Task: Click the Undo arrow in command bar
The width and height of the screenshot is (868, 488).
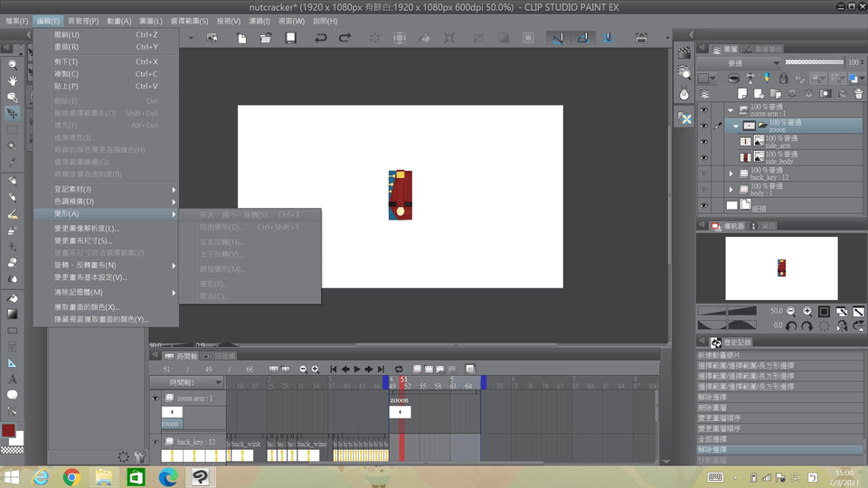Action: [x=320, y=38]
